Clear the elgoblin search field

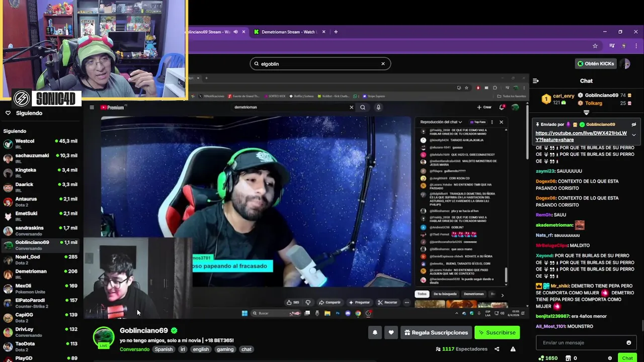[383, 64]
